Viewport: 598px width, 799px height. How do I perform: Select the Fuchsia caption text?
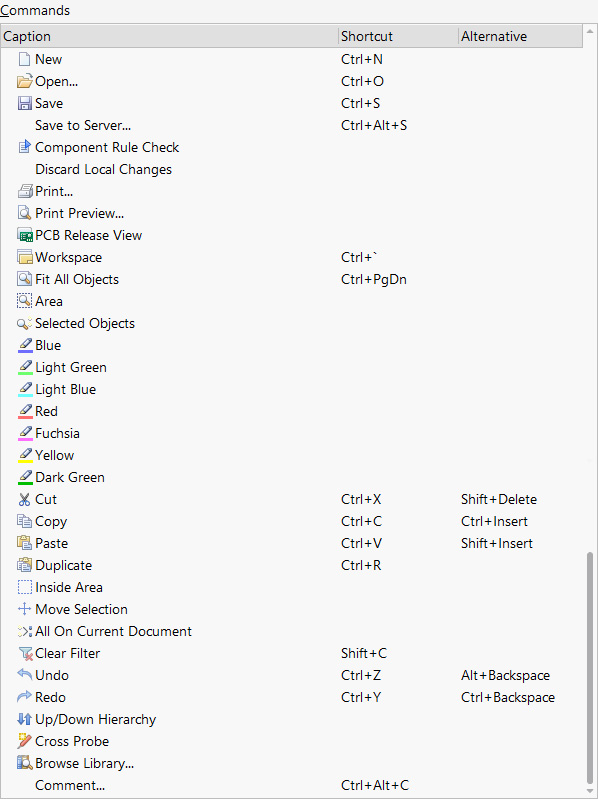pos(58,433)
